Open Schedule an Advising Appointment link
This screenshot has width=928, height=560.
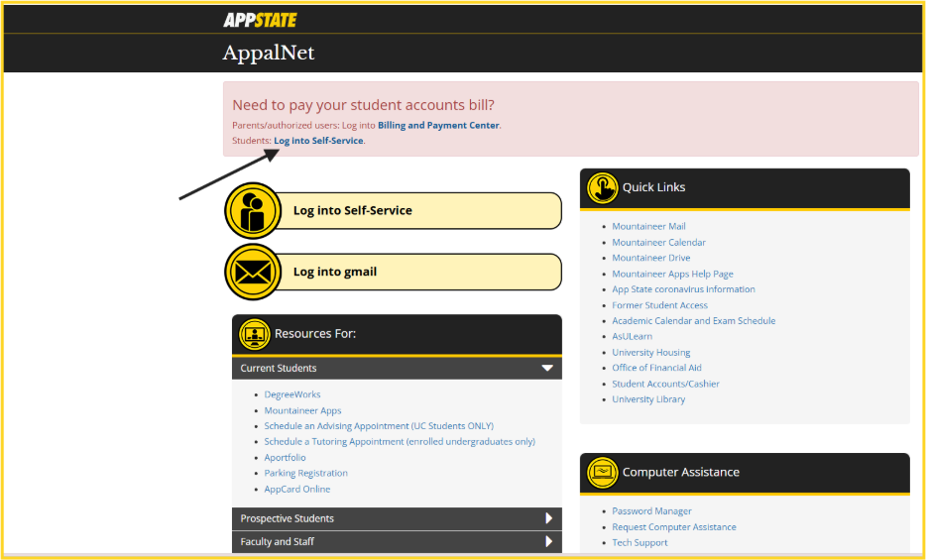[x=379, y=426]
